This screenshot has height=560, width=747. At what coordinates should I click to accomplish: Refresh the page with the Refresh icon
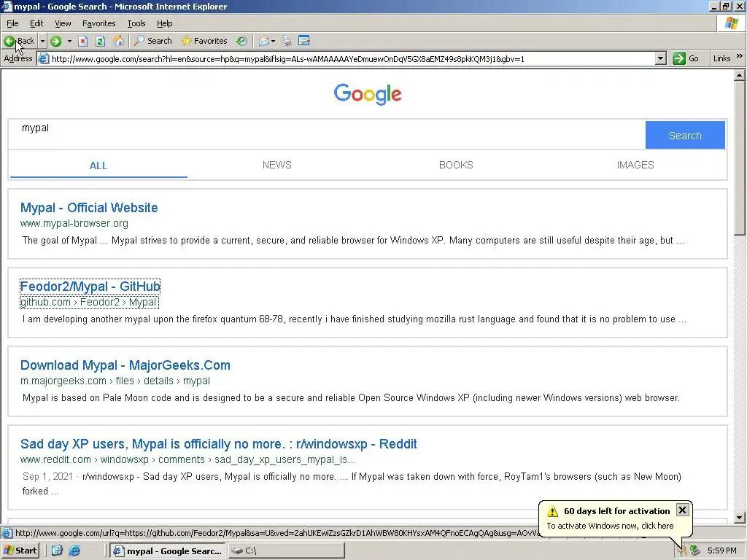[x=100, y=41]
